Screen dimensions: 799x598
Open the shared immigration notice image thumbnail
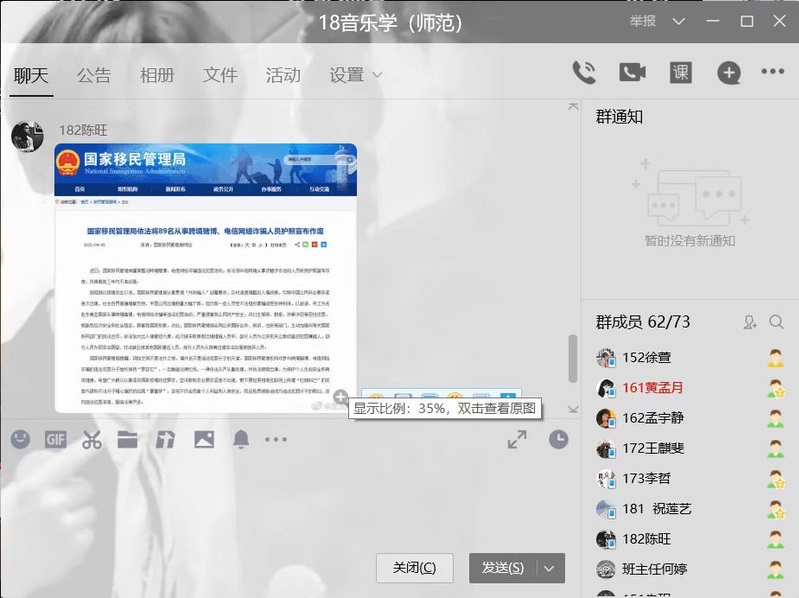(x=205, y=277)
